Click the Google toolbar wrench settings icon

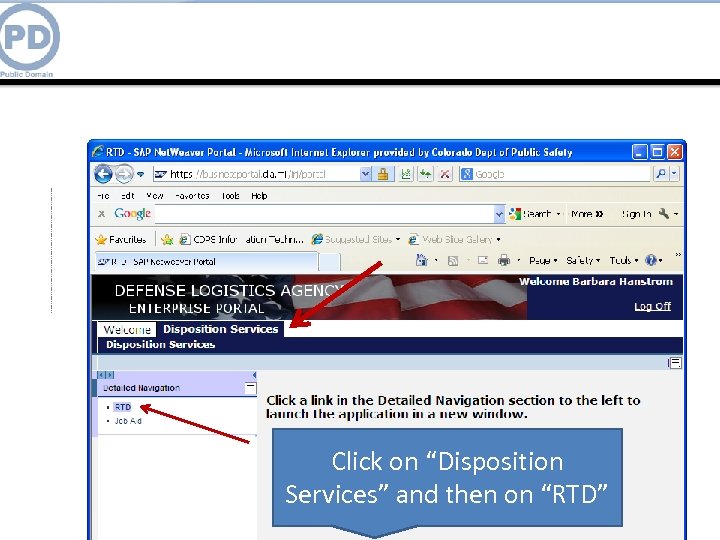[x=664, y=214]
